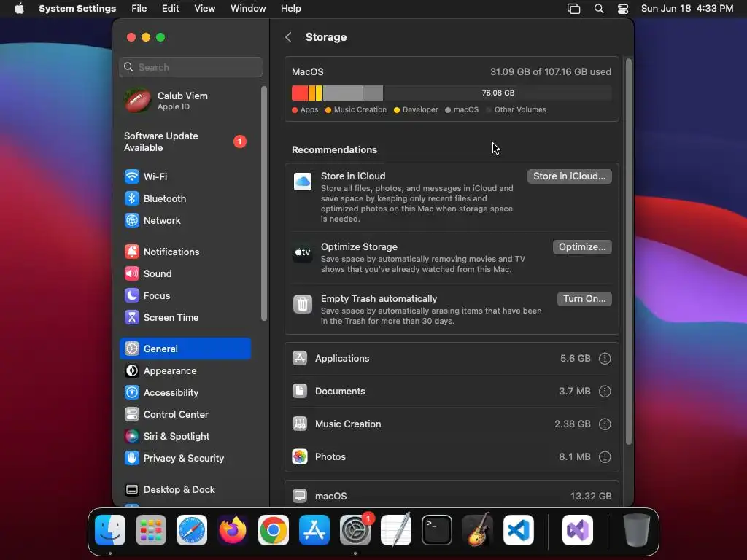Launch Firefox from the Dock
Screen dimensions: 747x560
point(233,530)
